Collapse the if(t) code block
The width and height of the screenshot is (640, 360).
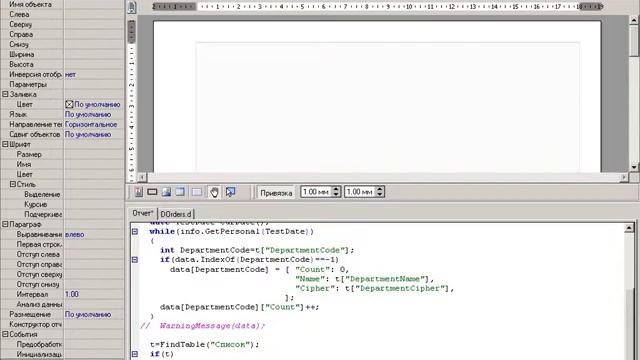click(135, 354)
